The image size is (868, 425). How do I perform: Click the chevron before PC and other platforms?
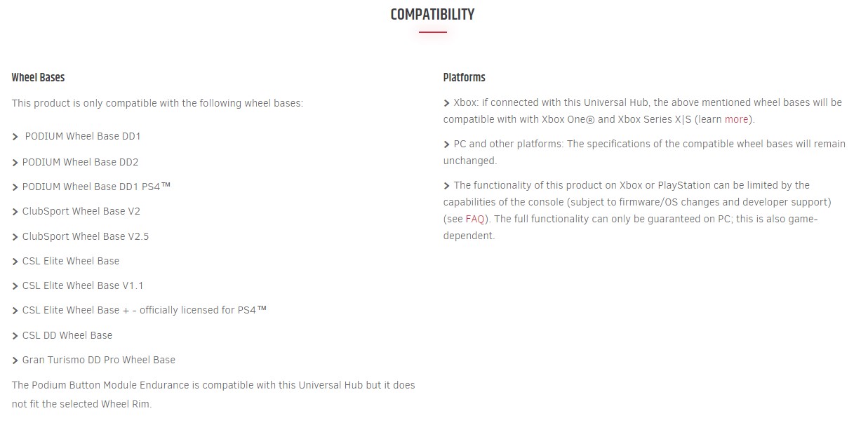pyautogui.click(x=447, y=144)
